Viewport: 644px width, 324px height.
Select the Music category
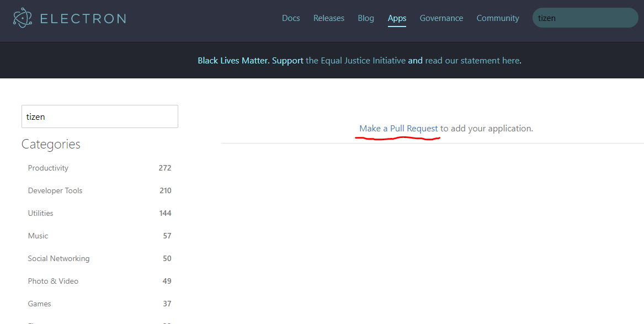(38, 236)
